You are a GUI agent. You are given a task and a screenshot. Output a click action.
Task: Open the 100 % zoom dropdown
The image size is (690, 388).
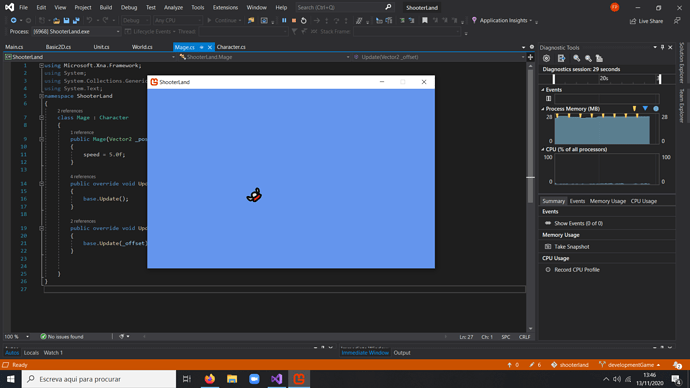click(x=27, y=337)
